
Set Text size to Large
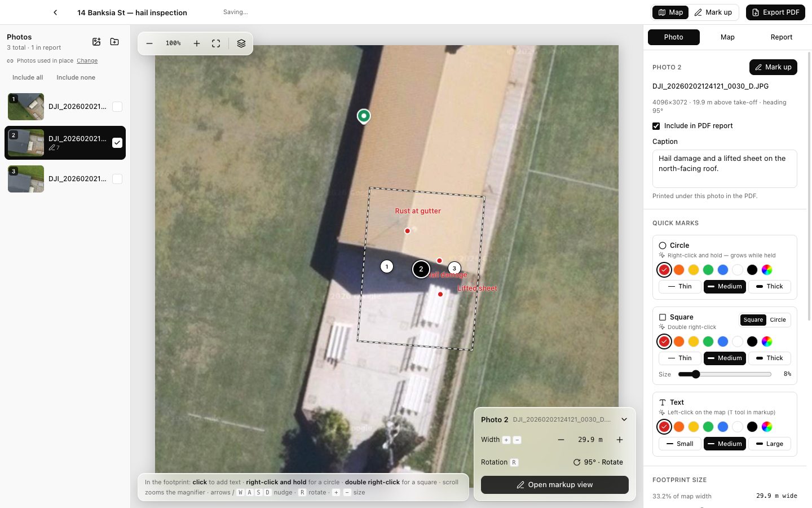(770, 444)
